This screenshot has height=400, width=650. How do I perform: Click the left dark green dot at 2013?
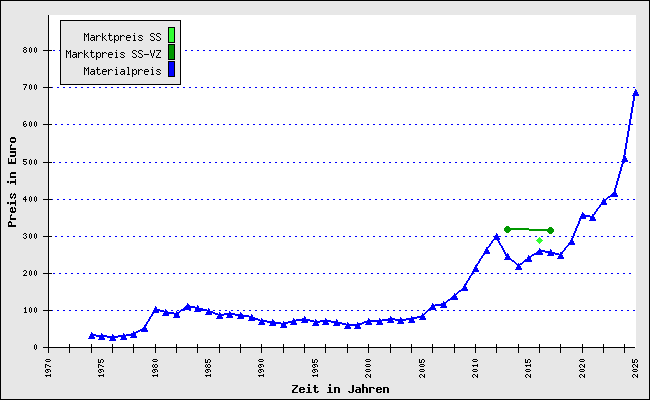[x=507, y=229]
